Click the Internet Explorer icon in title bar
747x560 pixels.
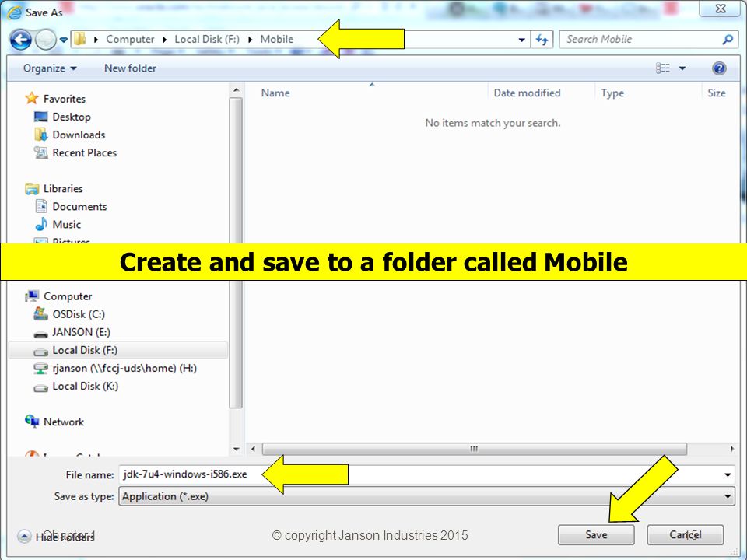(14, 12)
